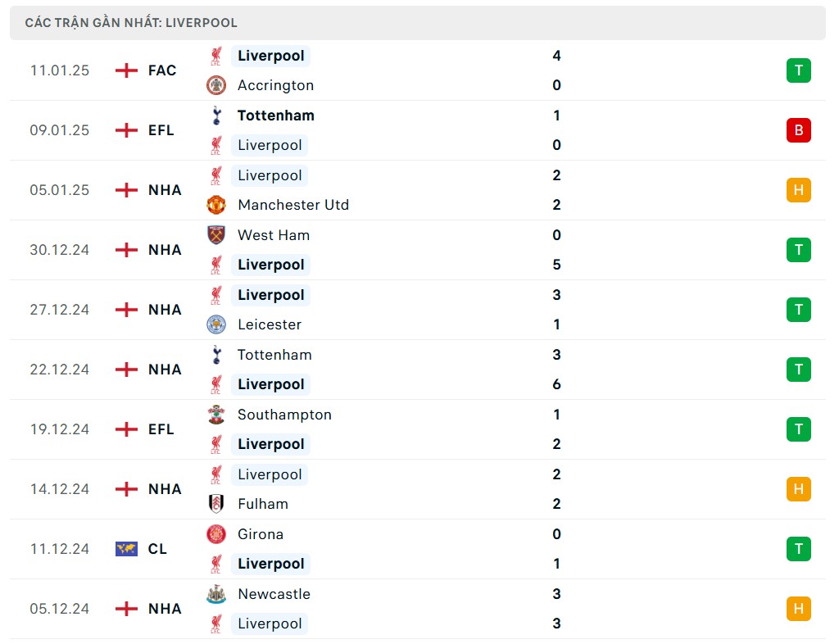
Task: Click the Fulham club crest icon
Action: click(x=216, y=504)
